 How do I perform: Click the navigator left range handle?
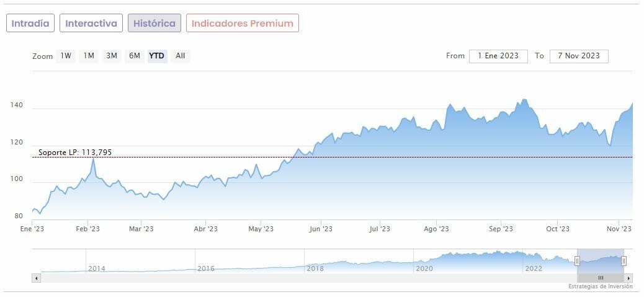[577, 261]
